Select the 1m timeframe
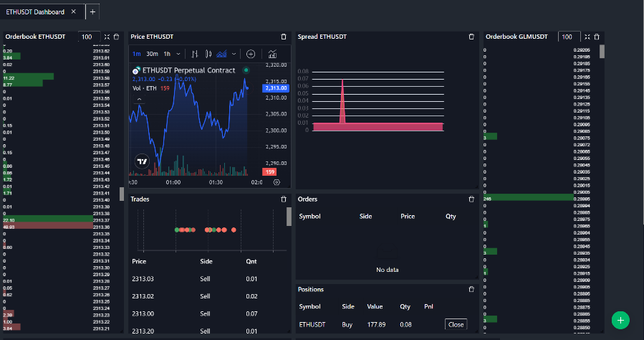Image resolution: width=644 pixels, height=340 pixels. (137, 54)
